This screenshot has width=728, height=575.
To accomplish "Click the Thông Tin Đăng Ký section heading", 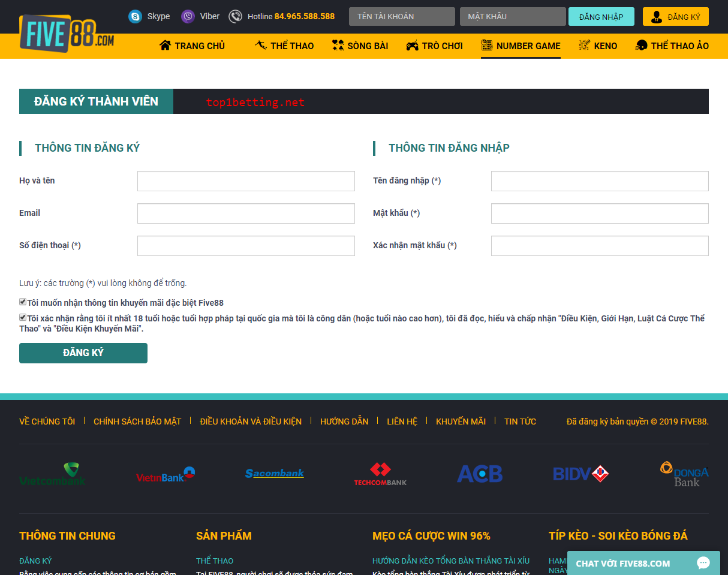I will click(87, 148).
